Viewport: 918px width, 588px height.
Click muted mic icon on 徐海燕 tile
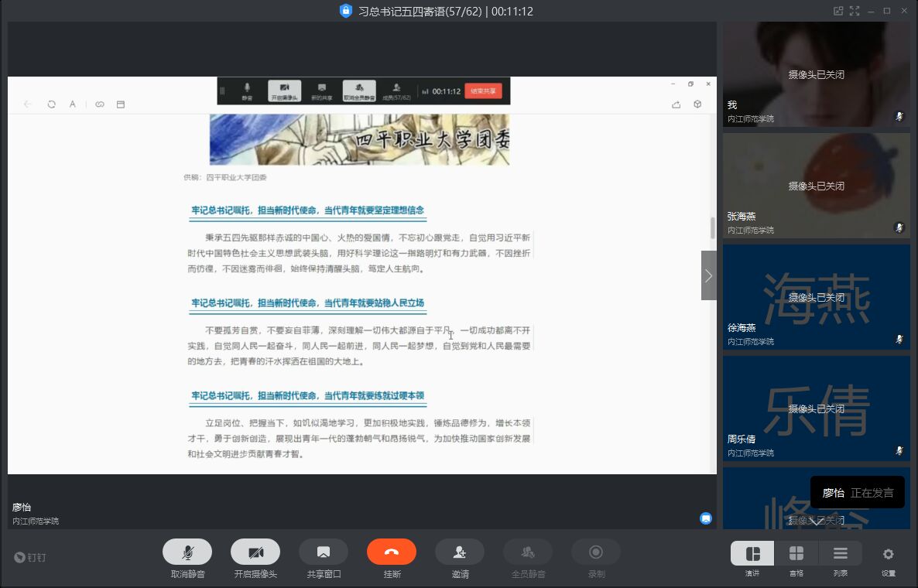point(900,340)
